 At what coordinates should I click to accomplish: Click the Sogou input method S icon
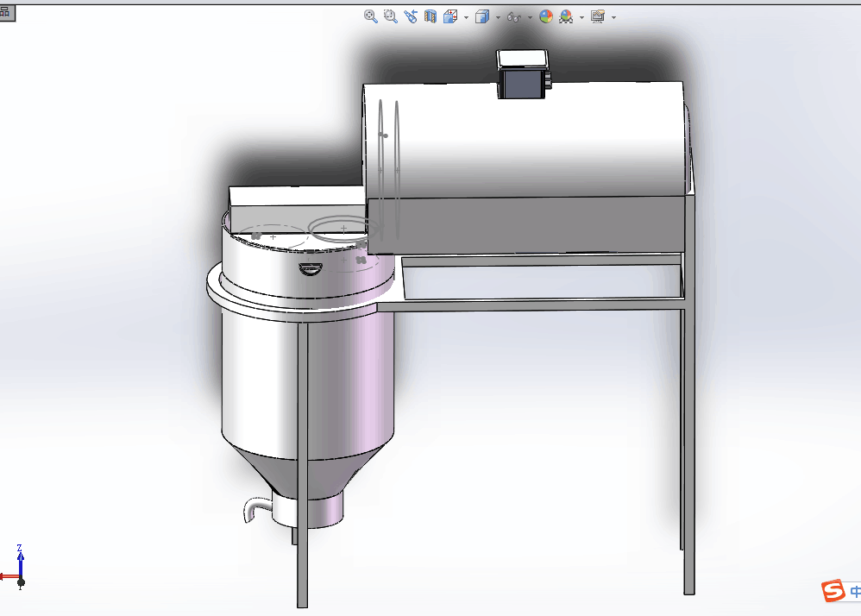(833, 591)
